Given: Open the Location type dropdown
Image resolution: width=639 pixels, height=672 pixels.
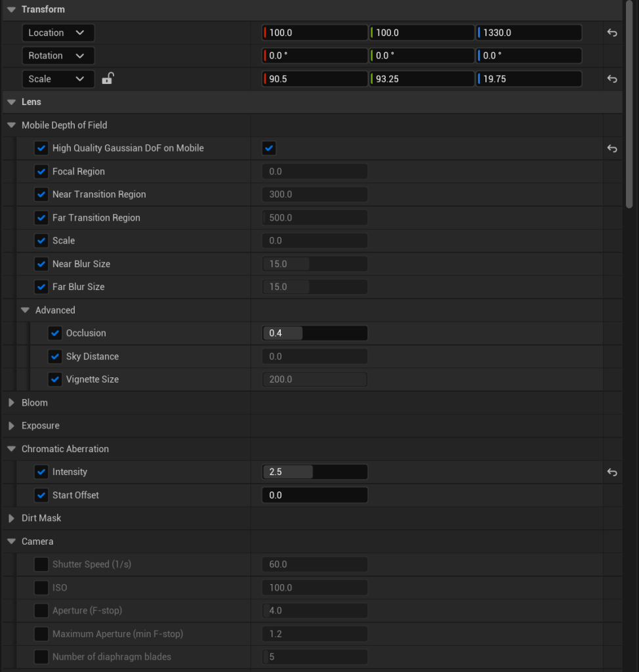Looking at the screenshot, I should 58,33.
